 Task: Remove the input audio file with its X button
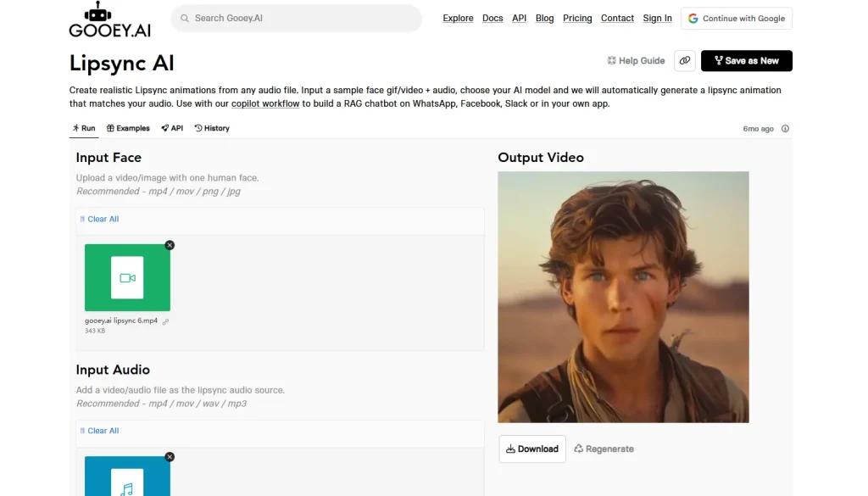[x=170, y=456]
